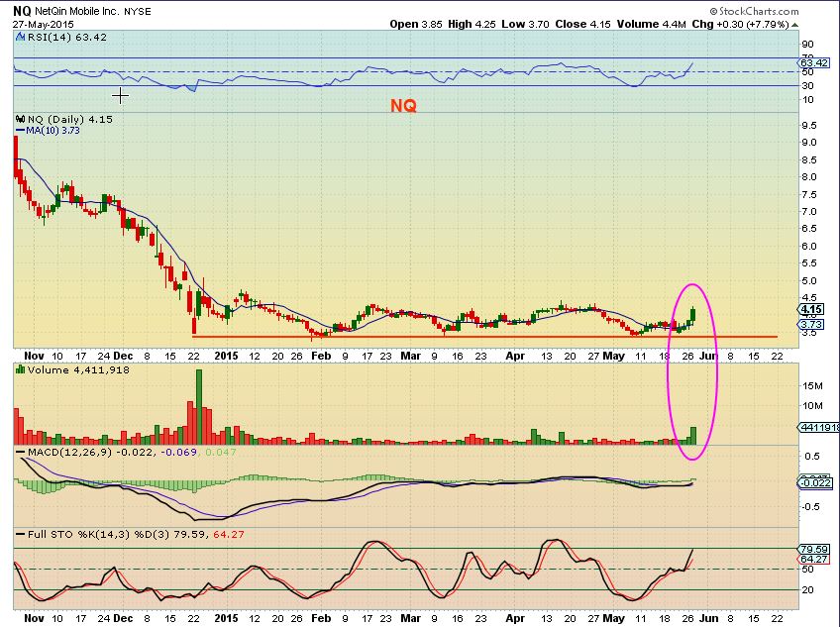This screenshot has height=627, width=840.
Task: Click the 4.15 last-price tag on price axis
Action: [x=811, y=309]
